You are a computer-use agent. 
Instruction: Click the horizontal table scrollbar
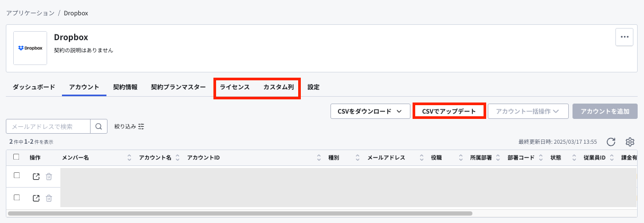(240, 213)
